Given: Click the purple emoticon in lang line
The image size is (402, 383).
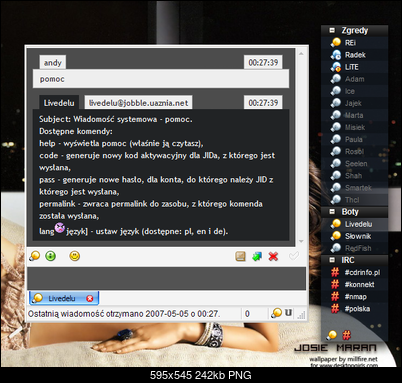Looking at the screenshot, I should pyautogui.click(x=60, y=228).
